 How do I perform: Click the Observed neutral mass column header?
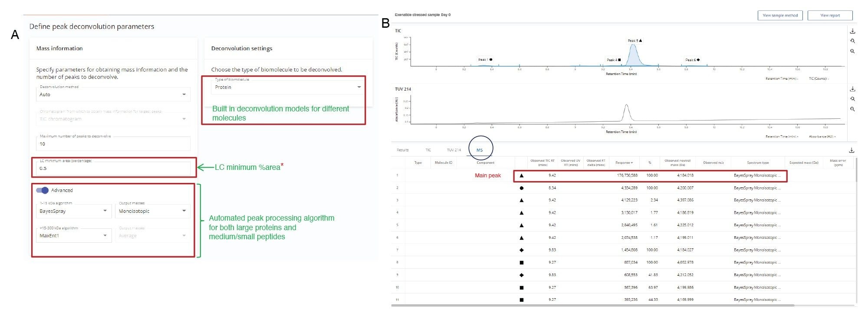point(677,163)
